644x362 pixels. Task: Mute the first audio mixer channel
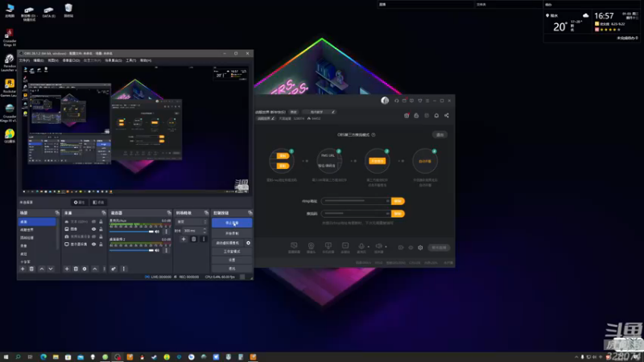(x=157, y=232)
